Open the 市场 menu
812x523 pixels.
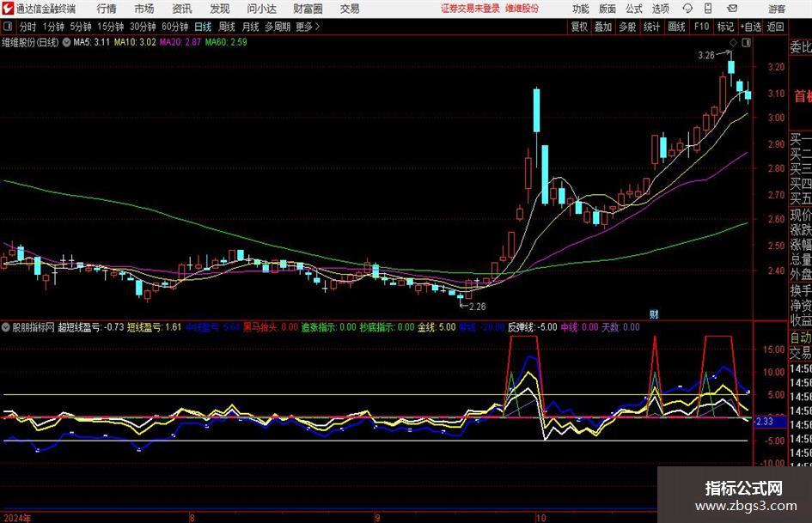tap(144, 9)
